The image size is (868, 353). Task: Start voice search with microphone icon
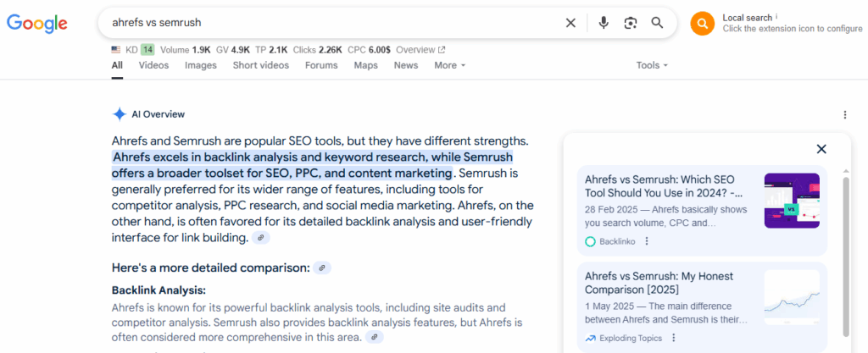tap(604, 23)
